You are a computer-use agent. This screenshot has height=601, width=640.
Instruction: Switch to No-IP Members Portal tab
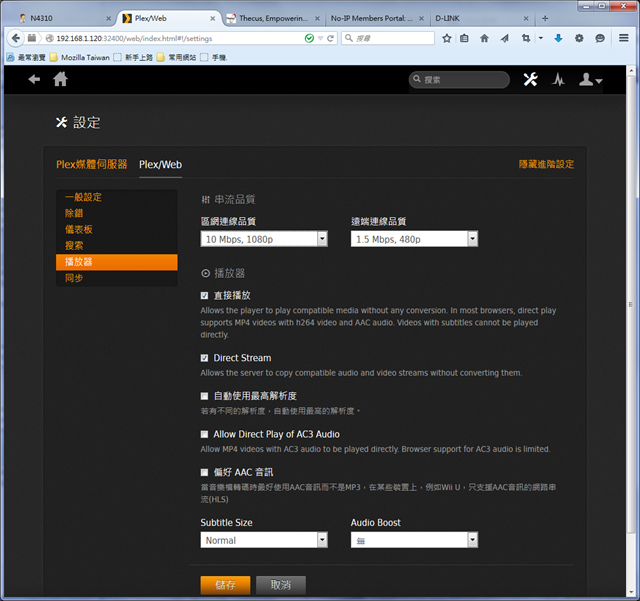377,18
